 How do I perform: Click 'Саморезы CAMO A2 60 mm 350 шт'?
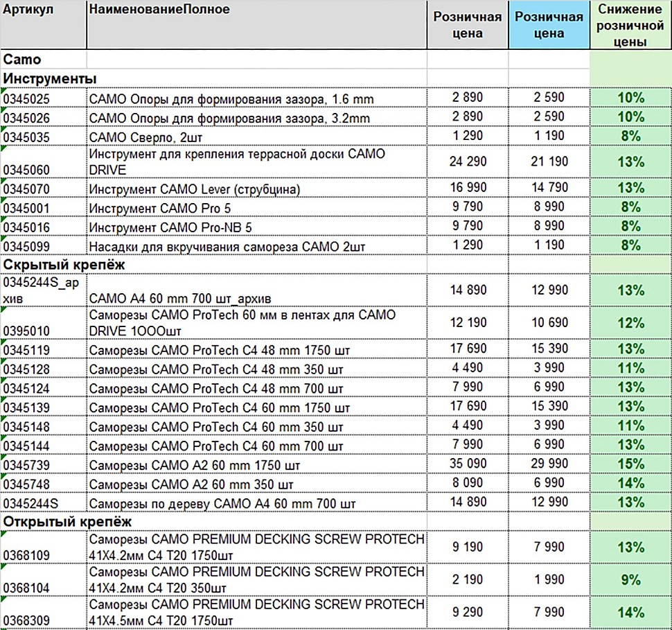257,483
